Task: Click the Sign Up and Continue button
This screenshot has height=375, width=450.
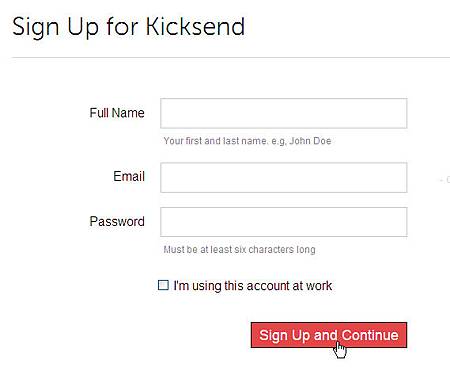Action: click(x=329, y=335)
